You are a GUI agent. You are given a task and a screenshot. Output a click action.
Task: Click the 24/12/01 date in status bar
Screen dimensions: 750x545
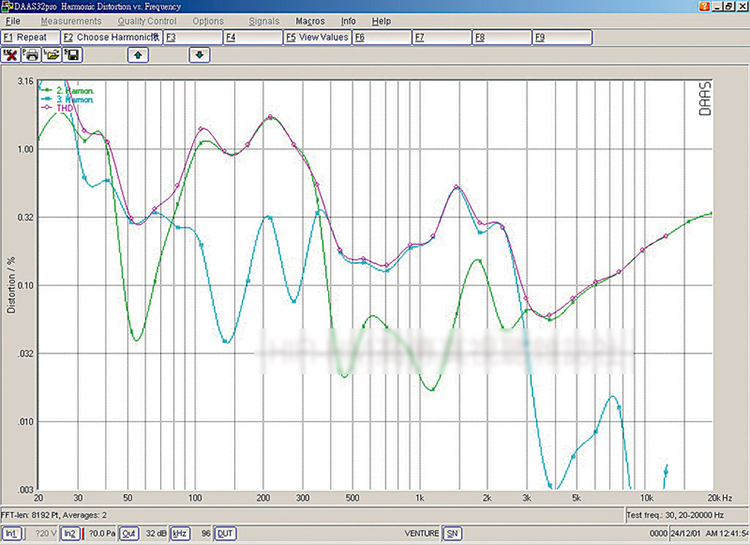(685, 534)
